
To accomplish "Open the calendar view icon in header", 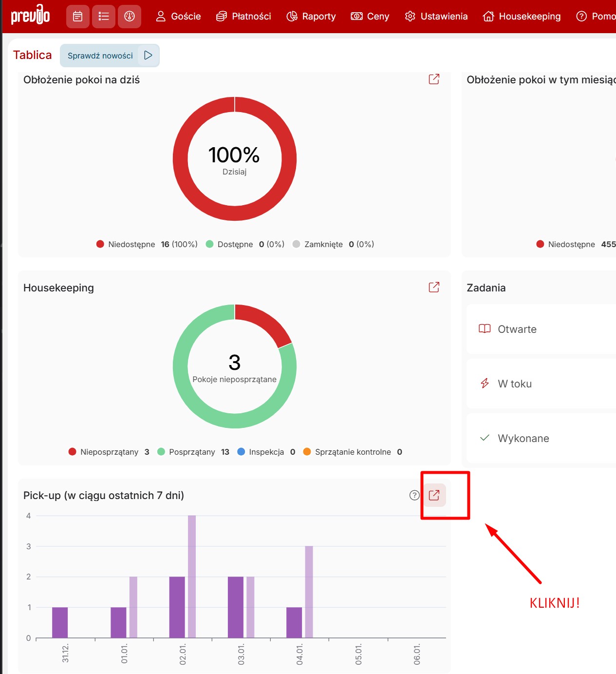I will (77, 17).
